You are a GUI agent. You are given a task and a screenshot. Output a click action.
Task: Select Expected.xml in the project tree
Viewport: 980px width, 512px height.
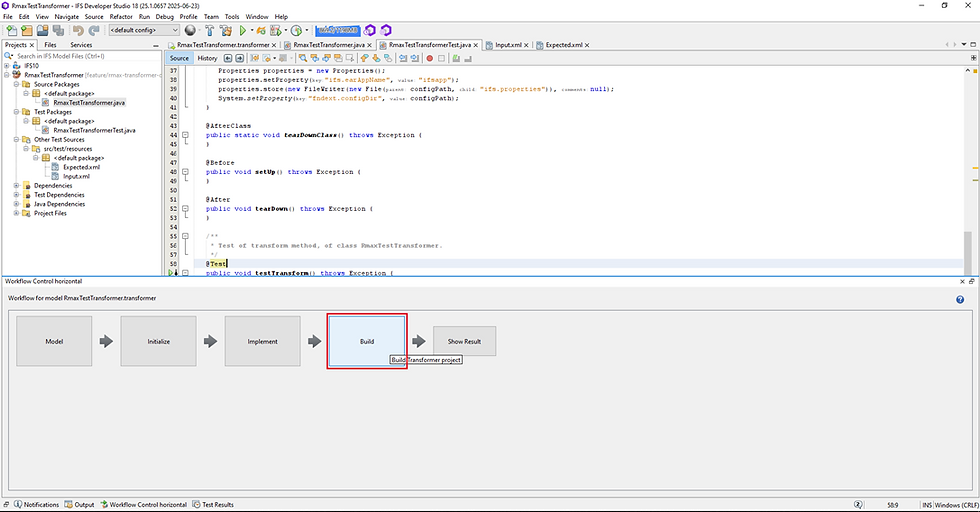coord(81,167)
